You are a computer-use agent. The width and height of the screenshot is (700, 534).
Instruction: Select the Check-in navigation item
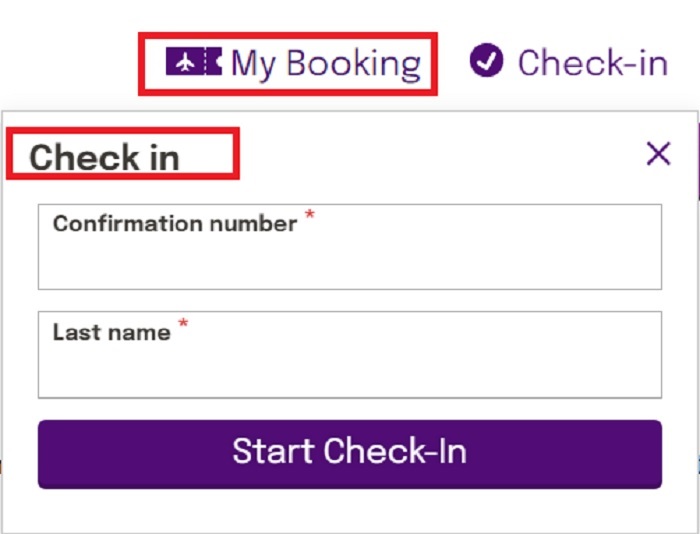coord(569,61)
